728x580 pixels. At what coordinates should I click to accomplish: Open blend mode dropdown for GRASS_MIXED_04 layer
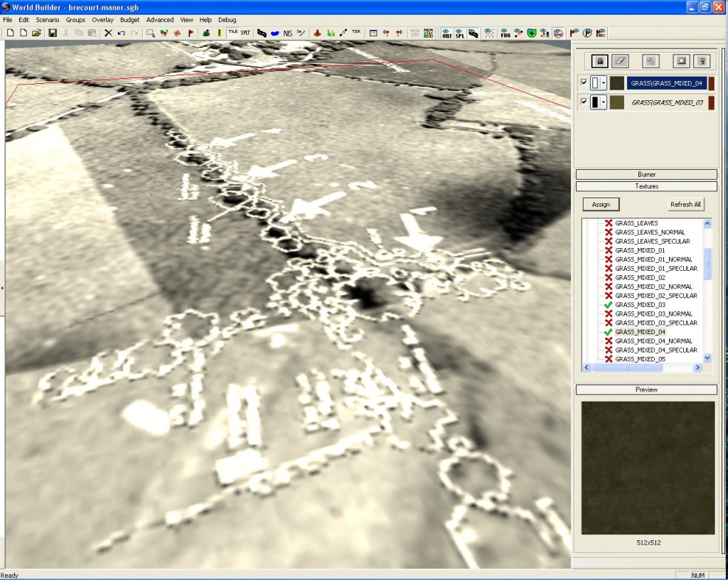tap(604, 83)
